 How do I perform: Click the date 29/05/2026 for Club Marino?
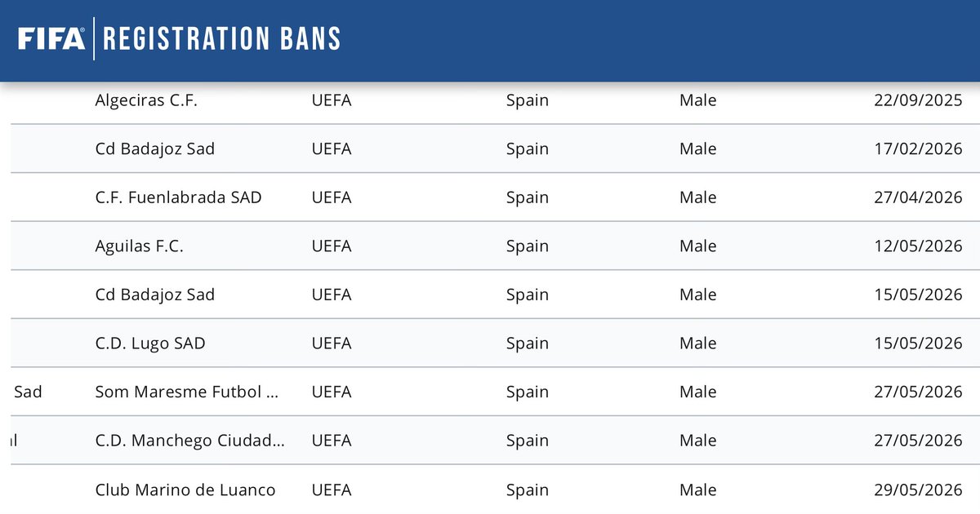click(918, 490)
